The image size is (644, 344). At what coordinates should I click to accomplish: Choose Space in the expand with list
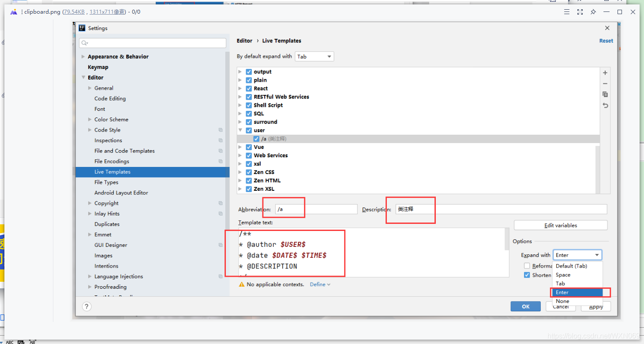point(577,275)
